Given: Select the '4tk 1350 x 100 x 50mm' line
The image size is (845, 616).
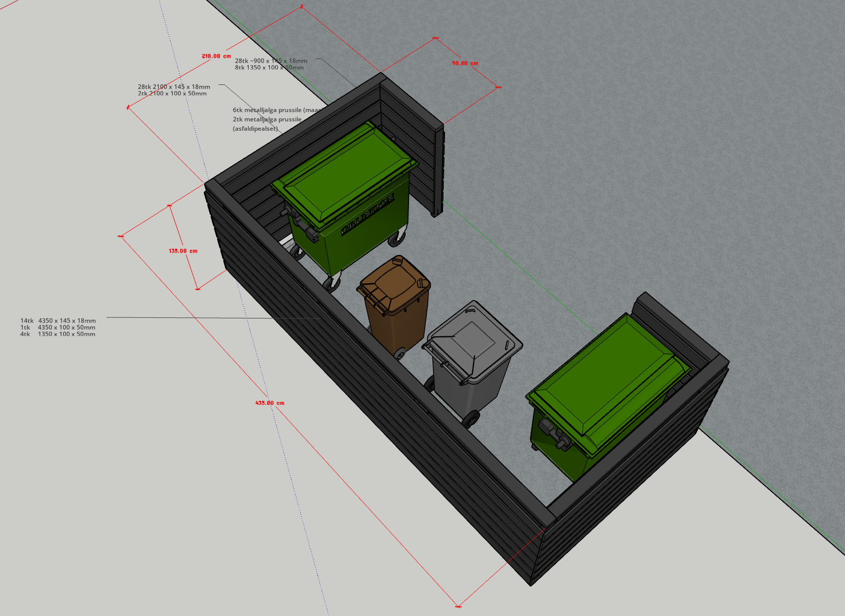Looking at the screenshot, I should [57, 334].
